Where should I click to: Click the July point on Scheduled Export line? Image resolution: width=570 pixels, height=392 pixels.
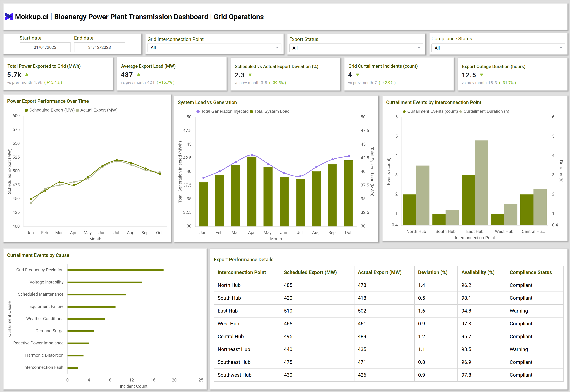click(x=117, y=160)
